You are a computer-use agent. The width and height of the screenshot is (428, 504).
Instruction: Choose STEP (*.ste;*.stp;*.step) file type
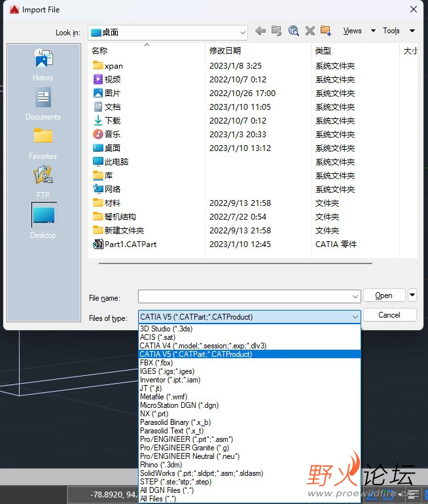tap(249, 482)
